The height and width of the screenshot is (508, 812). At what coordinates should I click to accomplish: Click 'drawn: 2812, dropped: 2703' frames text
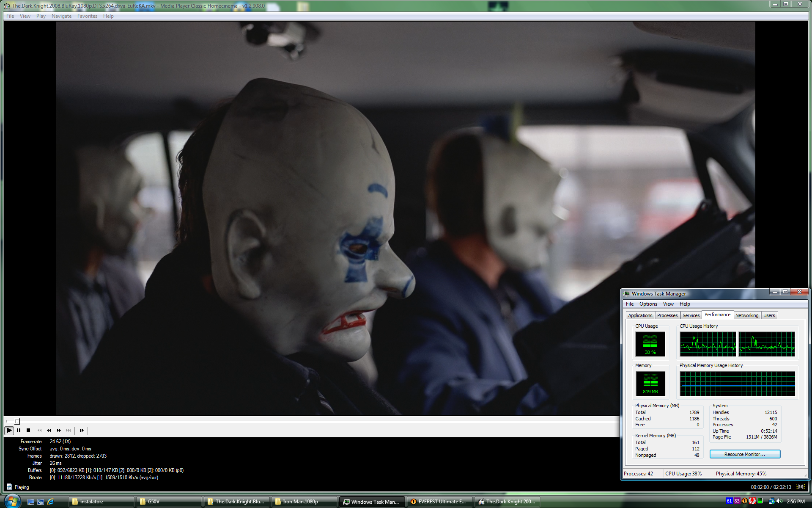click(78, 456)
